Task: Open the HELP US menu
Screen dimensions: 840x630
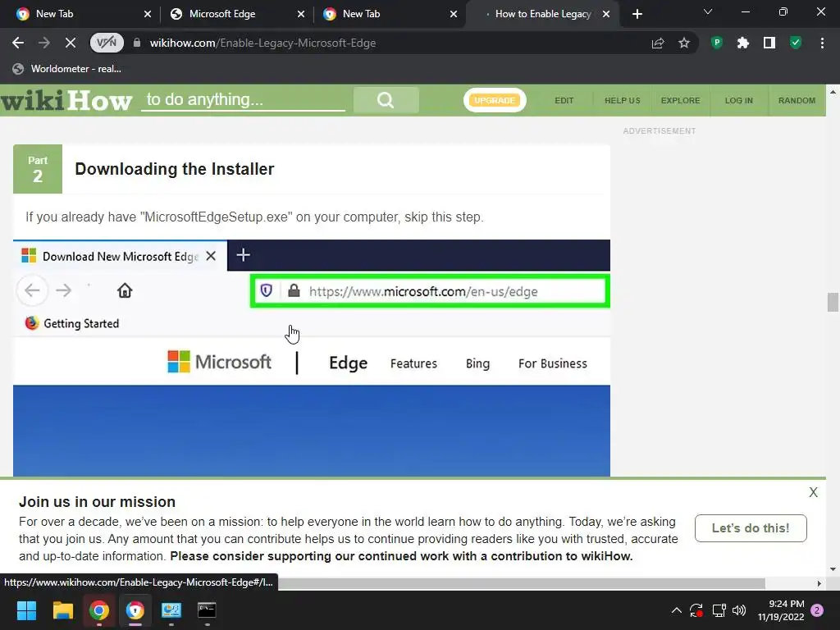Action: tap(622, 100)
